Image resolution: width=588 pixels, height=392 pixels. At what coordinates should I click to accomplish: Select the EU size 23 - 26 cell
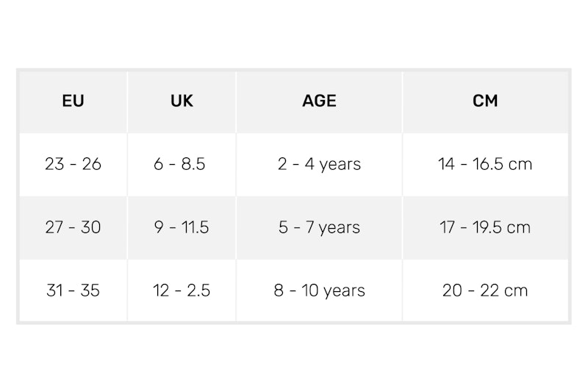coord(73,164)
